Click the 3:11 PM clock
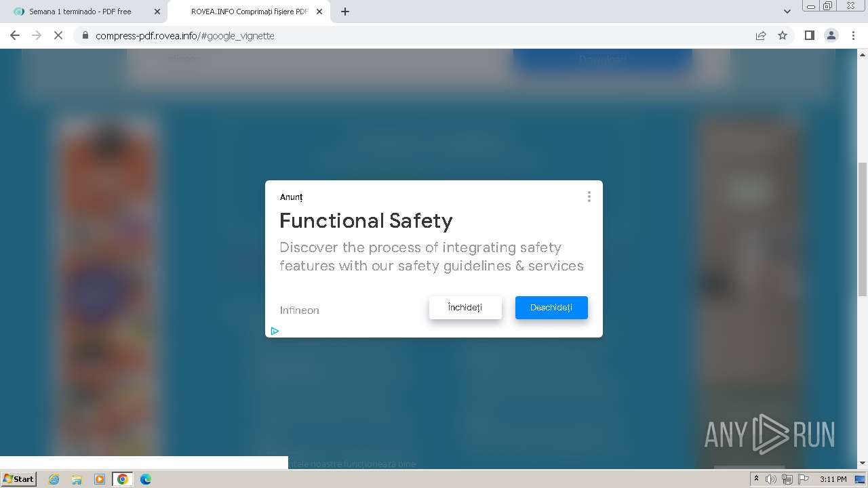 [x=833, y=479]
